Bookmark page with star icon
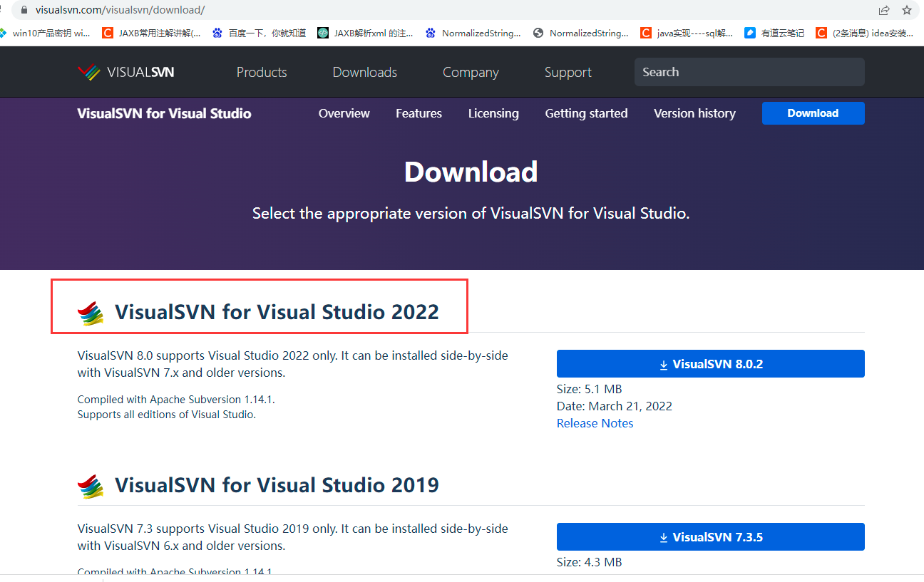This screenshot has width=924, height=582. (x=907, y=10)
